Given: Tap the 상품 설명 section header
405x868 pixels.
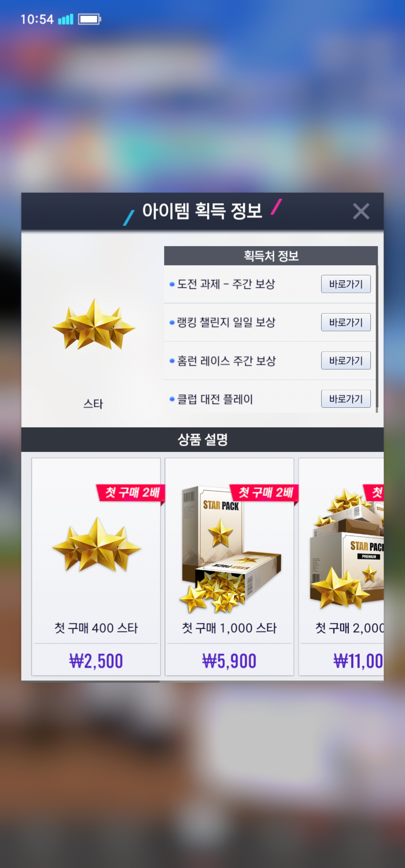Looking at the screenshot, I should point(202,440).
